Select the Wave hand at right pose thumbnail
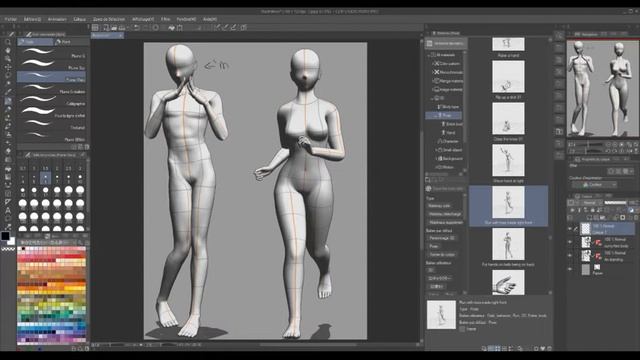 tap(508, 160)
